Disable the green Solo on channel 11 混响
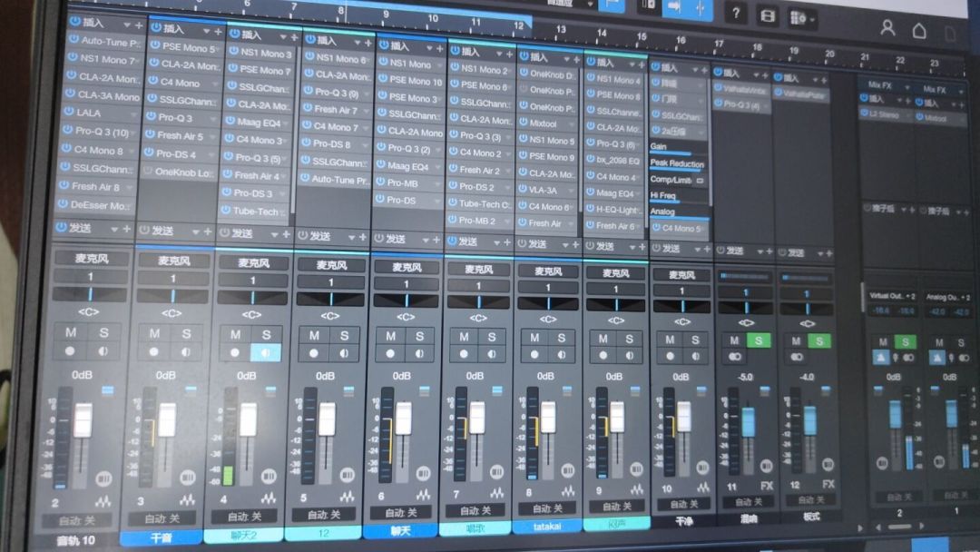This screenshot has height=552, width=980. tap(759, 340)
